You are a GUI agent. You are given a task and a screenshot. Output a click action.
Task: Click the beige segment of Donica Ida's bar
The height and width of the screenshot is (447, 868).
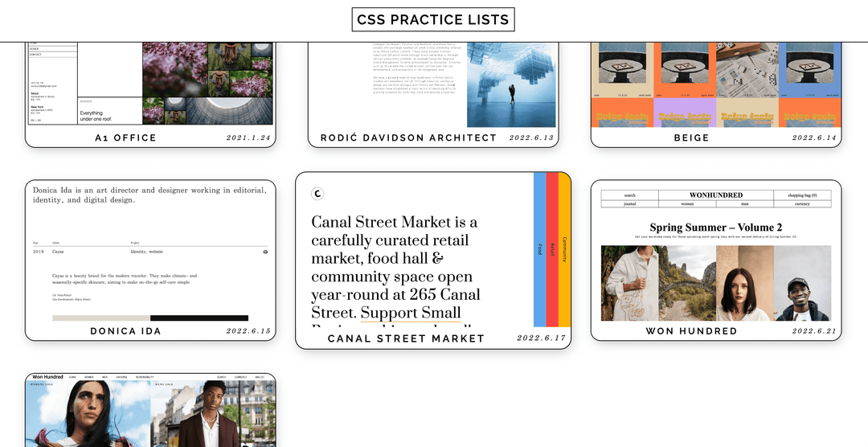tap(101, 318)
